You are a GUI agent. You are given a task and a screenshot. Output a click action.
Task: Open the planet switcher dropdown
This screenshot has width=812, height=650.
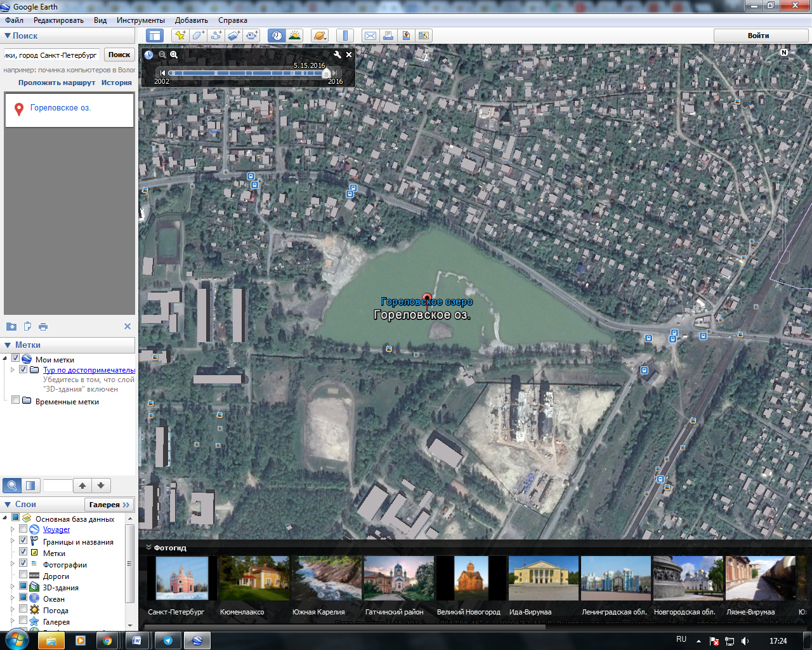tap(320, 36)
